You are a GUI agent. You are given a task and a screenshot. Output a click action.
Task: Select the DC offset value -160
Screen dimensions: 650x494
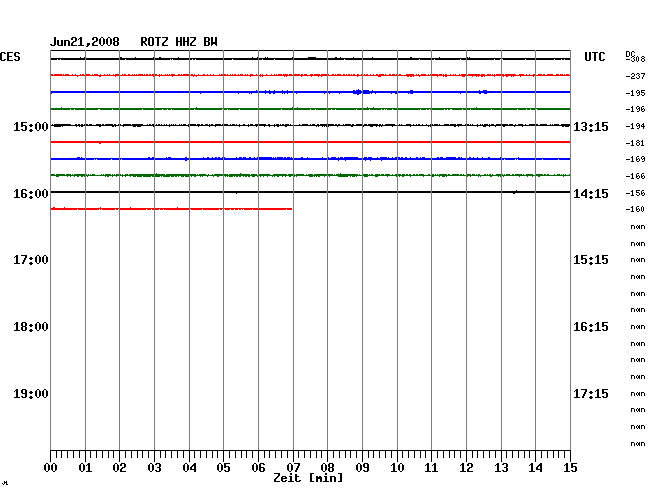(x=635, y=209)
